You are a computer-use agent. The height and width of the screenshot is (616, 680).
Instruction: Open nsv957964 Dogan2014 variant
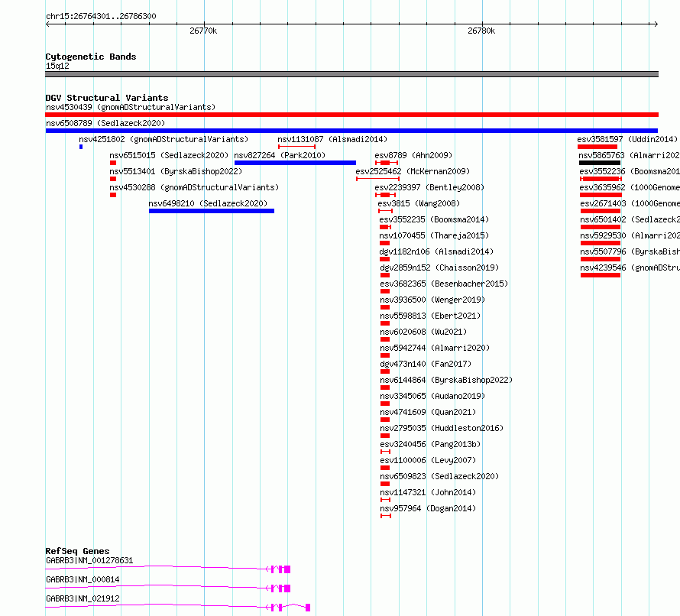click(x=428, y=508)
